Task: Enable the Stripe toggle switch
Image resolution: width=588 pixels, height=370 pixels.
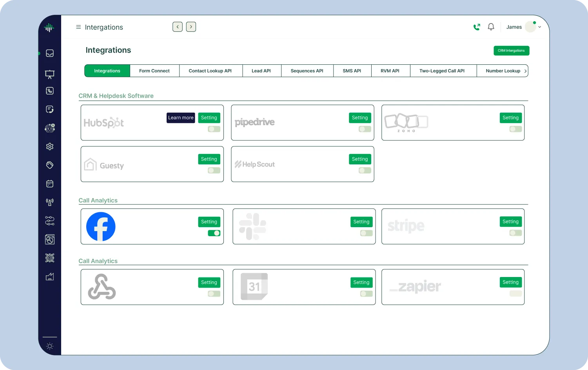Action: [x=515, y=233]
